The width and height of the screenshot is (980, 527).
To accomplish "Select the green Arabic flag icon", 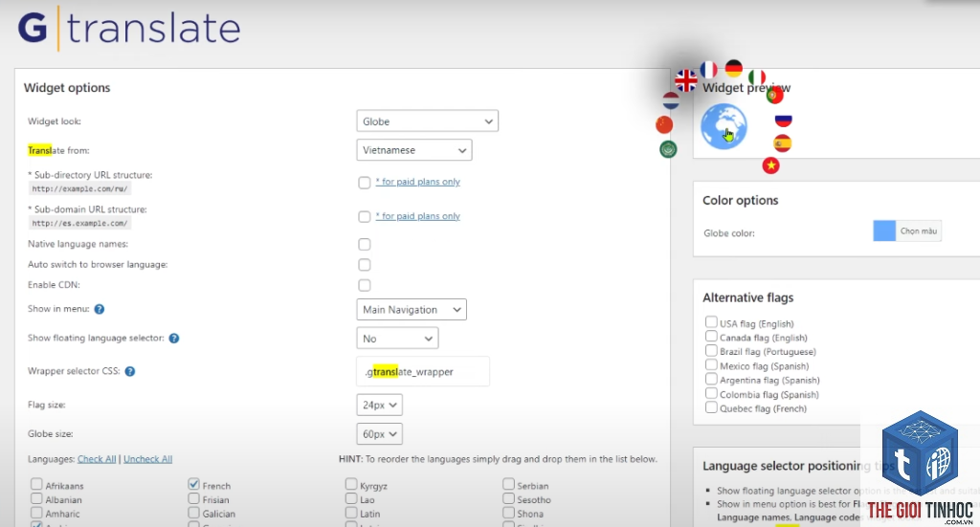I will tap(668, 149).
